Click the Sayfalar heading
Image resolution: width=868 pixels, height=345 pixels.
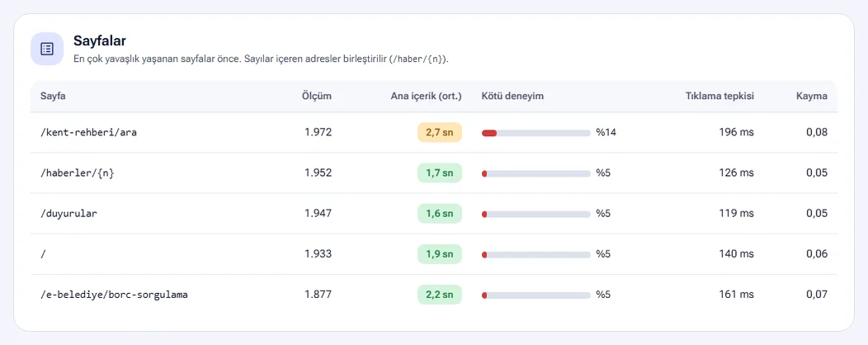click(100, 41)
